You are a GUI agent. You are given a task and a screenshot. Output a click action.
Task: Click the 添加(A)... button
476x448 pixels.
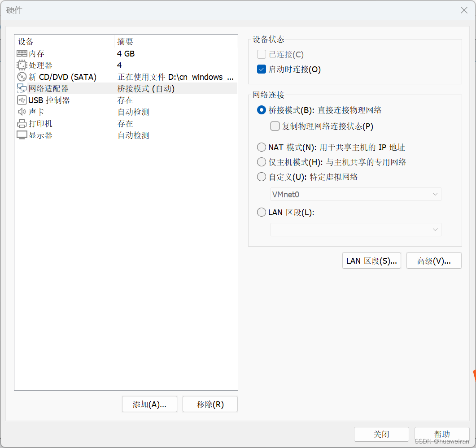149,405
